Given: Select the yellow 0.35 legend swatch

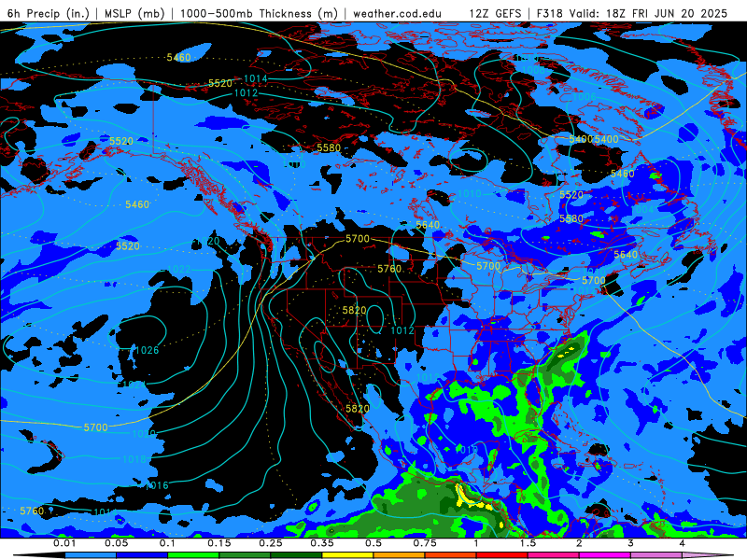Looking at the screenshot, I should pos(347,555).
